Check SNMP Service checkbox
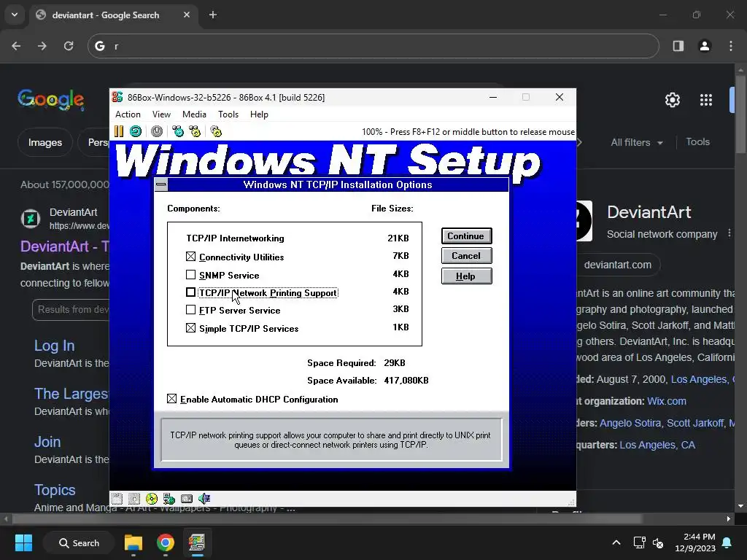Screen dimensions: 747x560 click(x=190, y=275)
